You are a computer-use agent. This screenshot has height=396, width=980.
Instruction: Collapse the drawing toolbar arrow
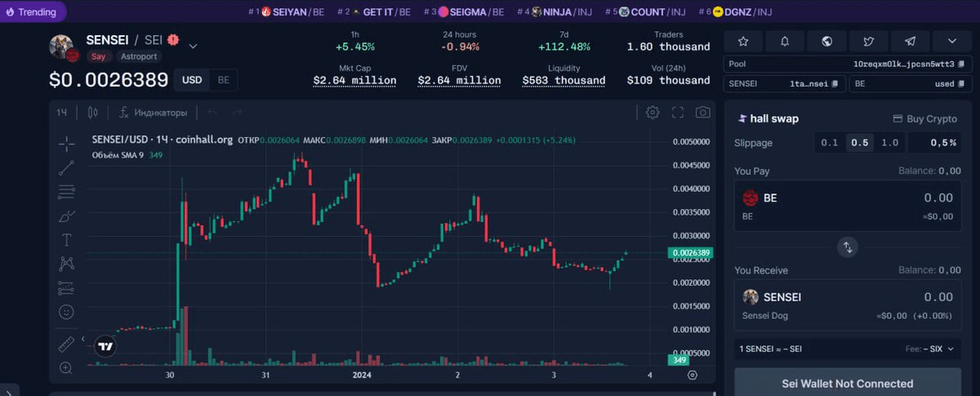pyautogui.click(x=82, y=339)
